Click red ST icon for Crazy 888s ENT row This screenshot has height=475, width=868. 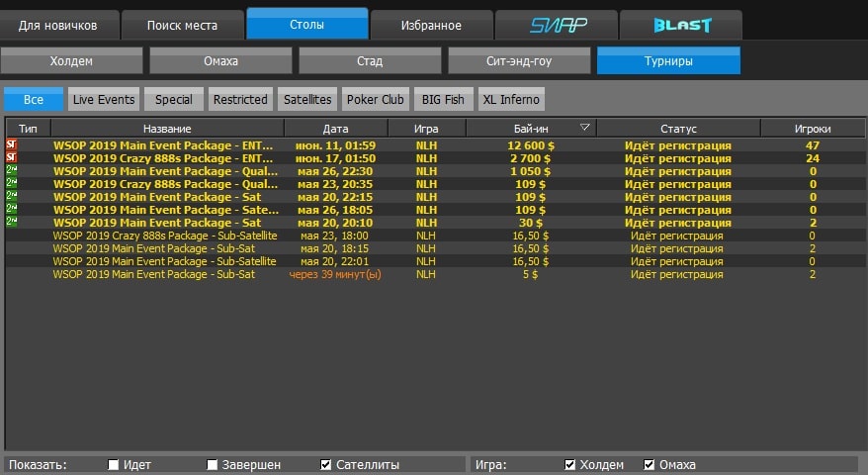(12, 158)
